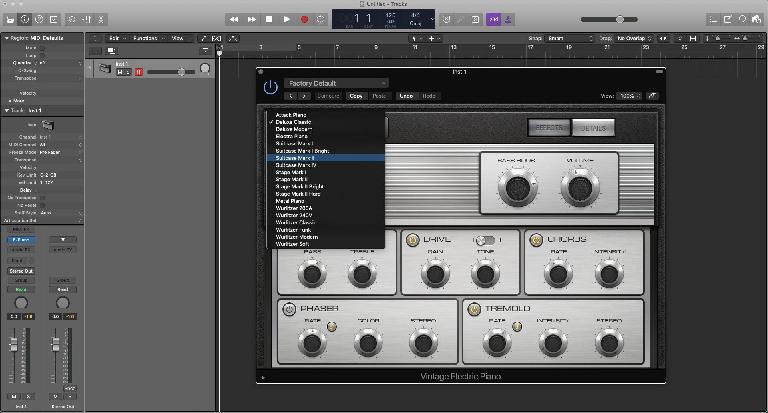Open the Loop Browser button
This screenshot has width=768, height=413.
point(742,20)
